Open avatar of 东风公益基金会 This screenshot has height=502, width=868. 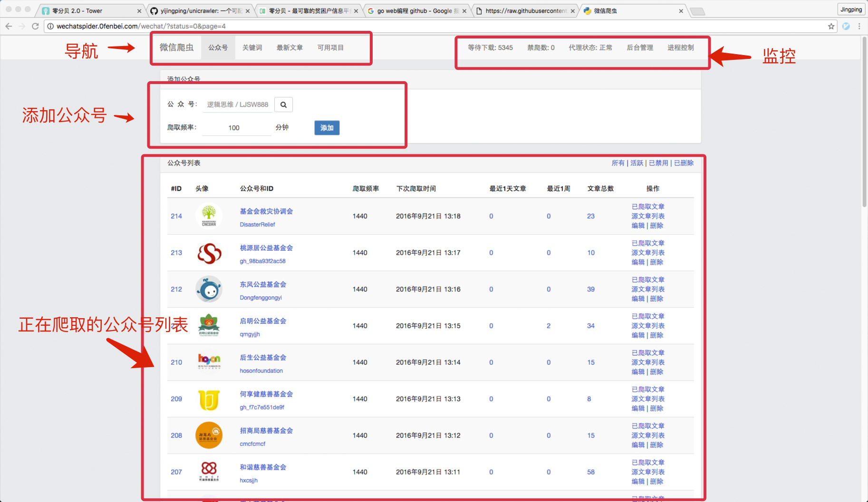coord(209,289)
